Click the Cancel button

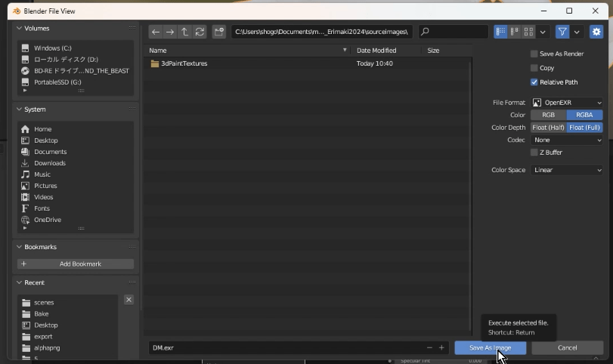(x=567, y=348)
